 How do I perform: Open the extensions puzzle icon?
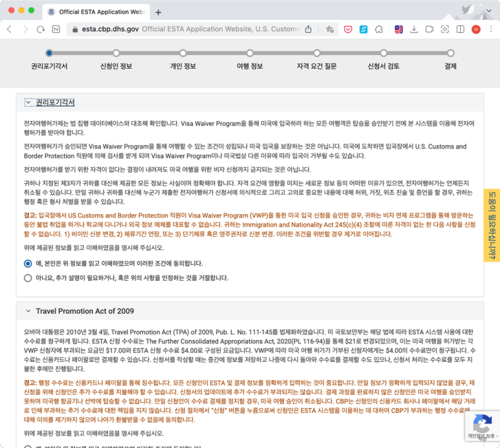click(379, 29)
